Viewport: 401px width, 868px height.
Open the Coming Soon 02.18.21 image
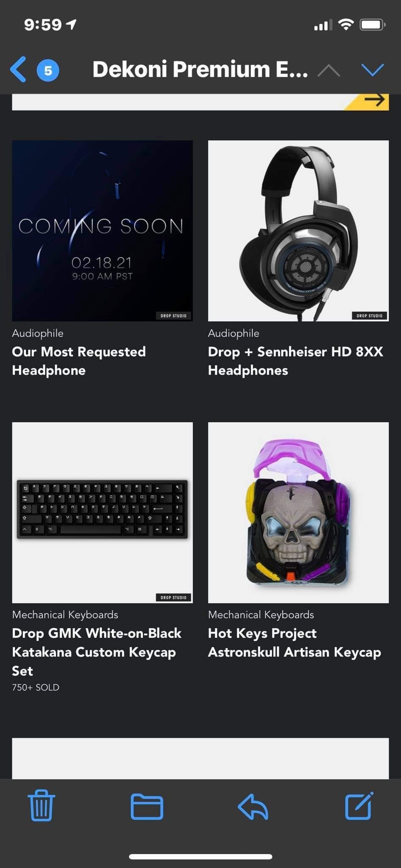click(x=102, y=231)
